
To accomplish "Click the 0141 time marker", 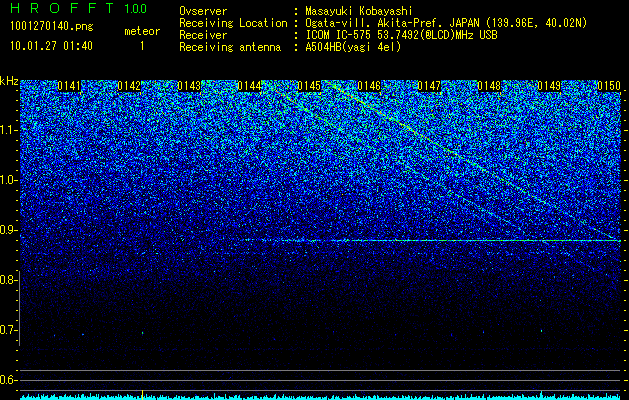I will point(69,86).
